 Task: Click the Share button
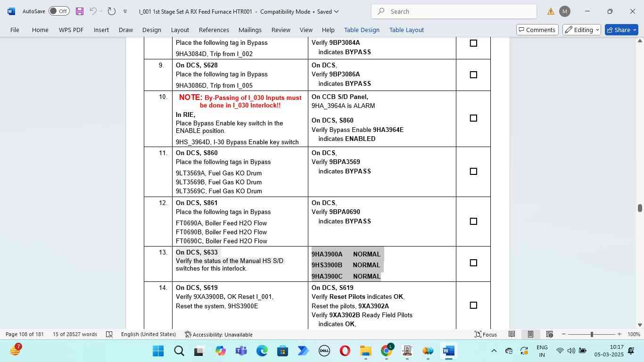(621, 30)
